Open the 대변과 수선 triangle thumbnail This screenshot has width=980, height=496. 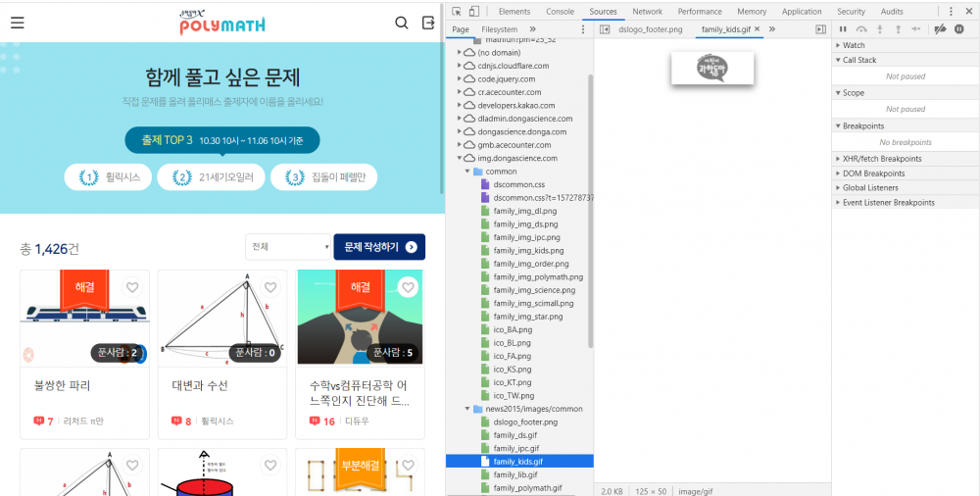click(222, 319)
